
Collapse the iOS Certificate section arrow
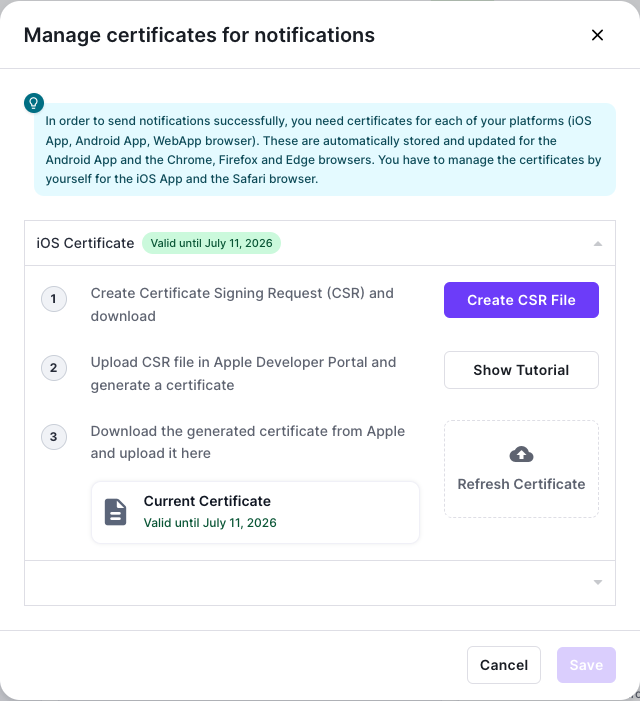coord(597,243)
